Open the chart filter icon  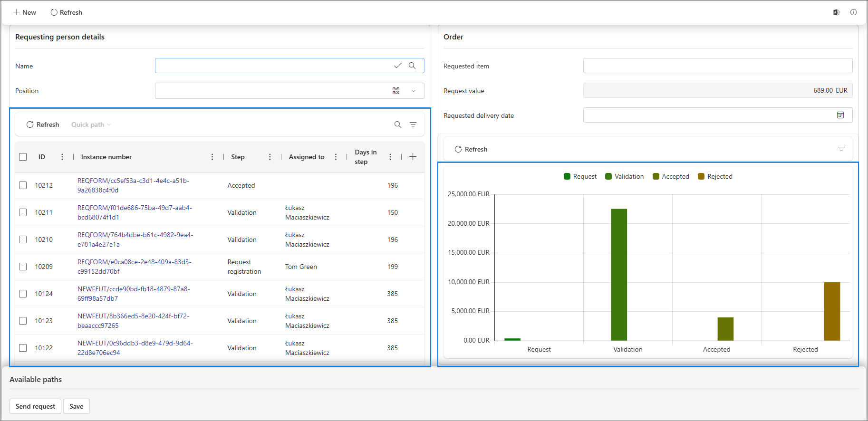click(x=841, y=149)
